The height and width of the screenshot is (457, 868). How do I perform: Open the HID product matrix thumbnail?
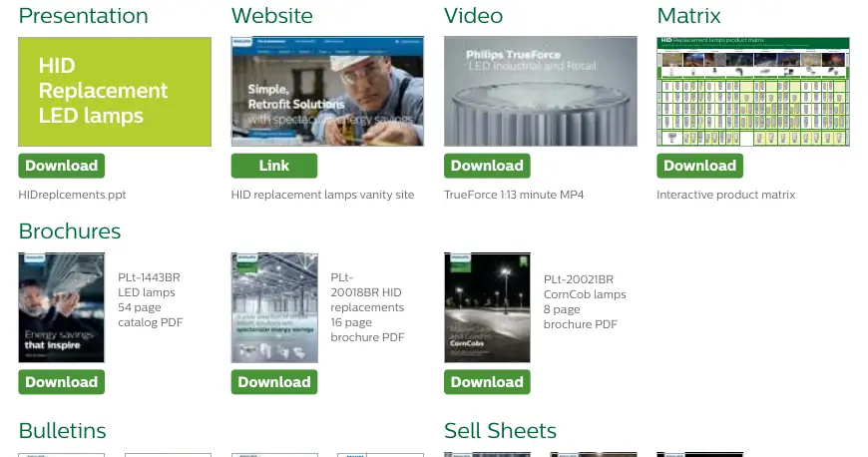[753, 92]
